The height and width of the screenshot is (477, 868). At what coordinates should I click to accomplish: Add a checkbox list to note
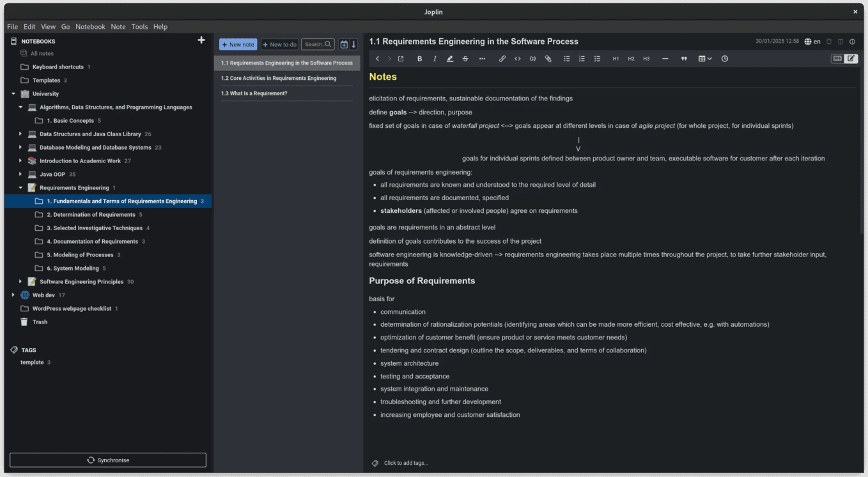[x=597, y=59]
